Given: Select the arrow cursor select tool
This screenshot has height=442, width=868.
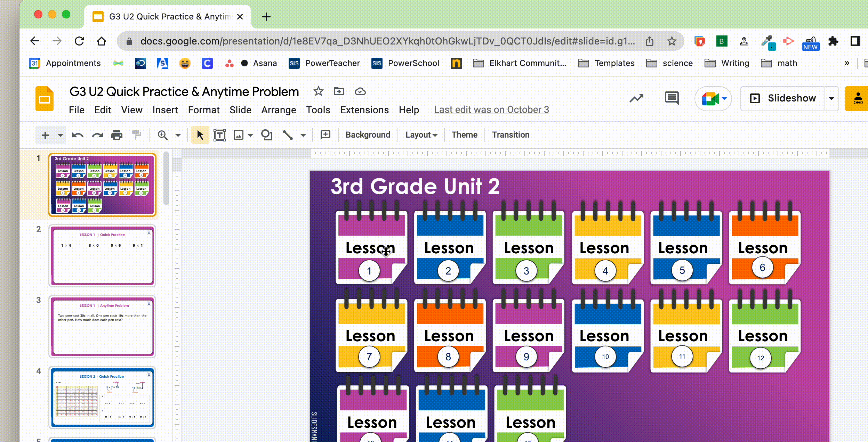Looking at the screenshot, I should (200, 135).
